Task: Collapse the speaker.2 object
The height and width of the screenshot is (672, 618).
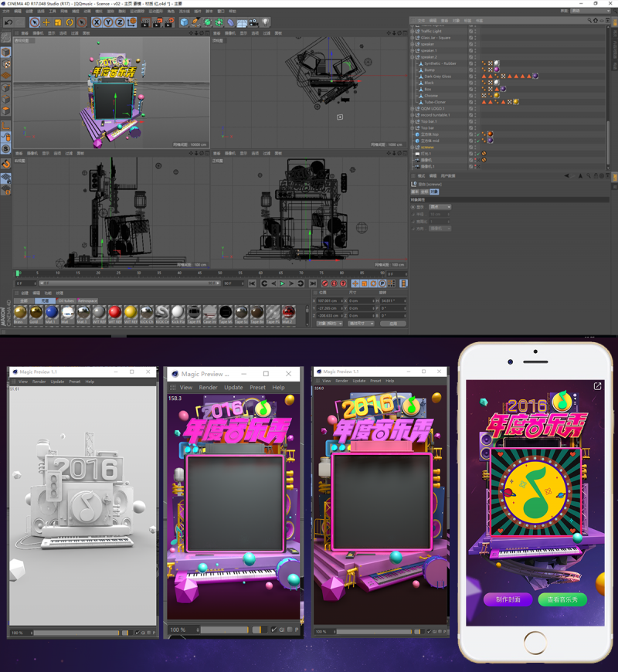Action: 413,57
